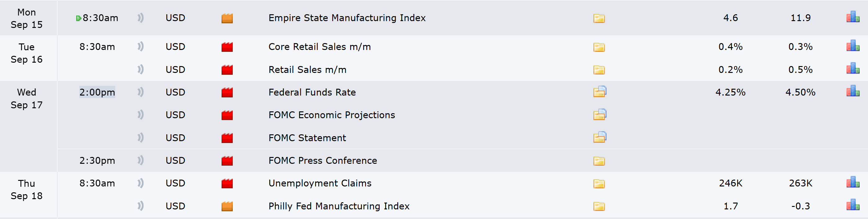Toggle alert for Empire State Manufacturing Index
This screenshot has height=219, width=868.
click(140, 18)
